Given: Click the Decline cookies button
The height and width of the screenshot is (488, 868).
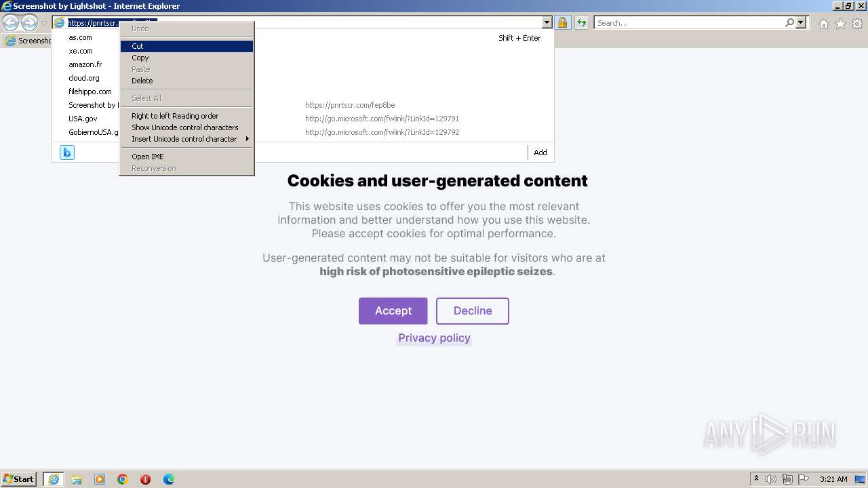Looking at the screenshot, I should click(473, 311).
